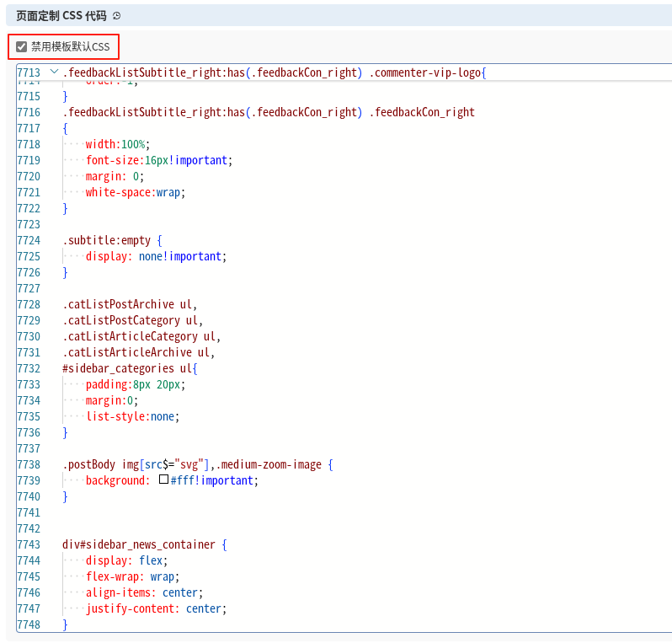The height and width of the screenshot is (643, 672).
Task: Click 'align-items: center;' on line 7746
Action: coord(144,592)
